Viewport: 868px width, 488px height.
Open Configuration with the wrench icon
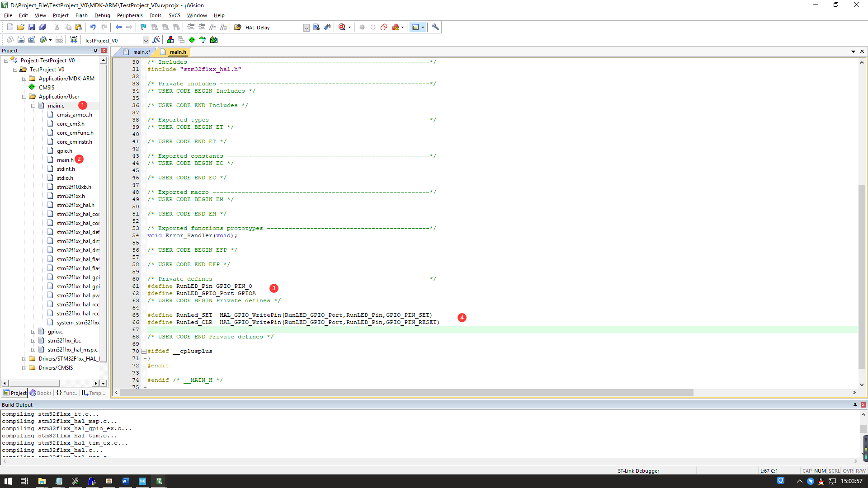point(435,27)
